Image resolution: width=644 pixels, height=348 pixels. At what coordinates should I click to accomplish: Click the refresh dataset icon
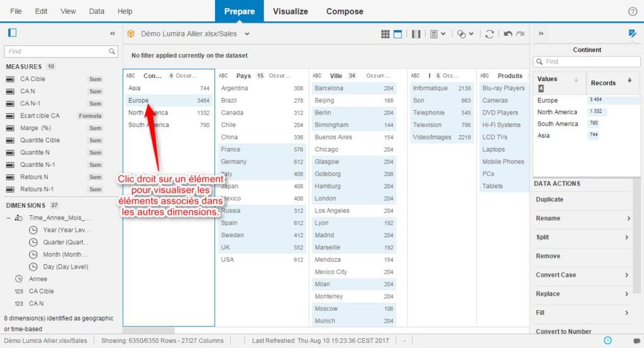click(x=489, y=34)
